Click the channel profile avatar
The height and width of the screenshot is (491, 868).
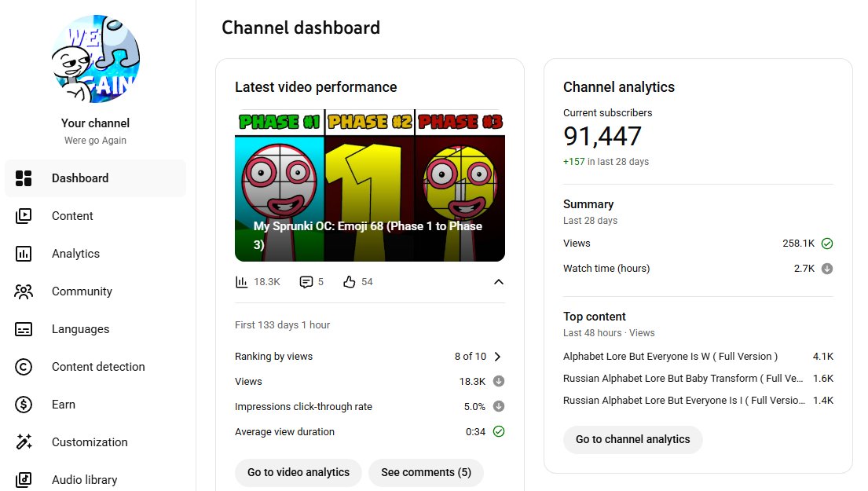tap(95, 59)
